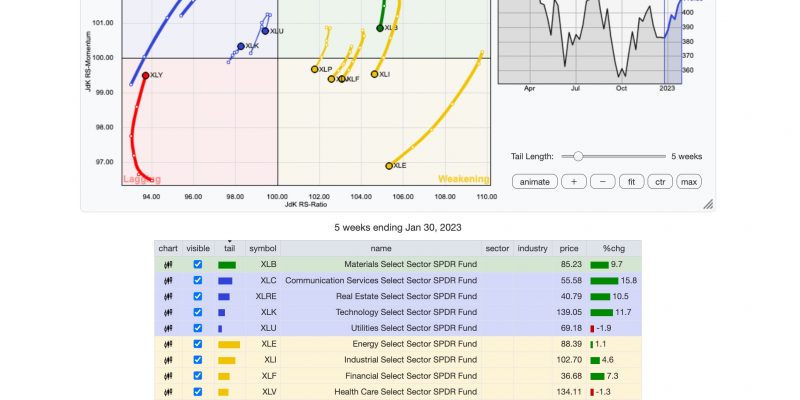Open chart icon for XLC row

[x=168, y=281]
